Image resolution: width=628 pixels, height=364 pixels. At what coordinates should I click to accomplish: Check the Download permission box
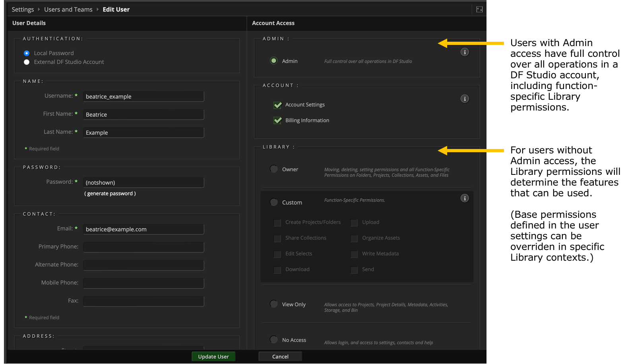(x=277, y=270)
